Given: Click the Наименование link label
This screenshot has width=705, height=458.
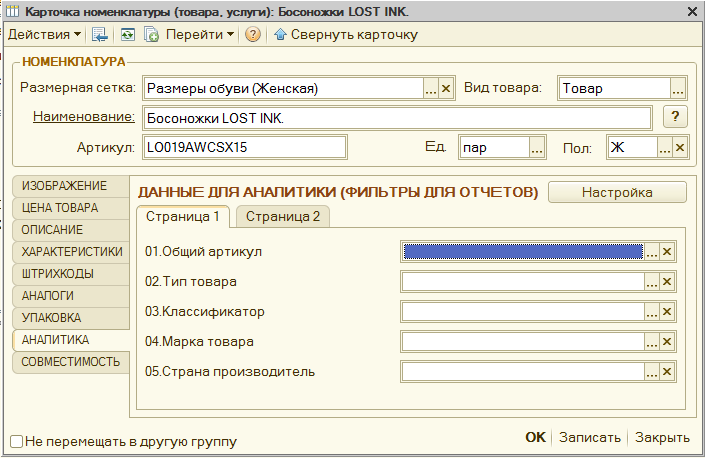Looking at the screenshot, I should coord(84,116).
